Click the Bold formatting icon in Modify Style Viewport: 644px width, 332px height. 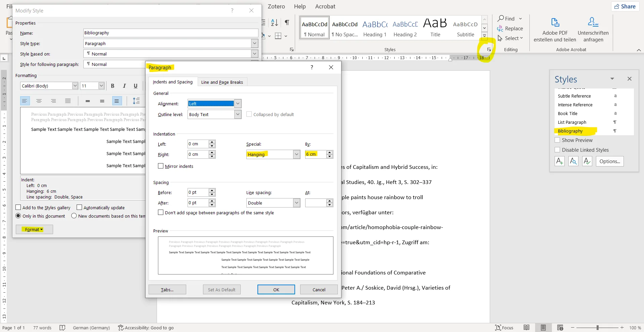pos(113,86)
